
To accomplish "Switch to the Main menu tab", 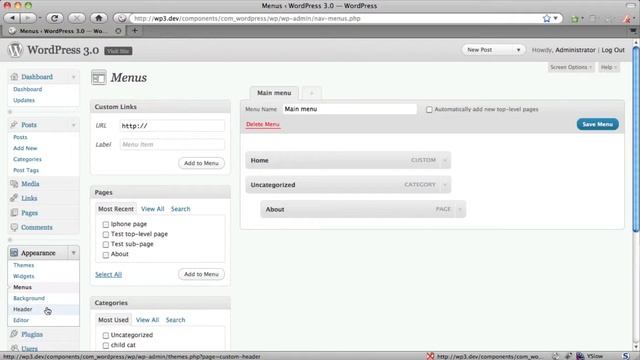I will tap(274, 93).
